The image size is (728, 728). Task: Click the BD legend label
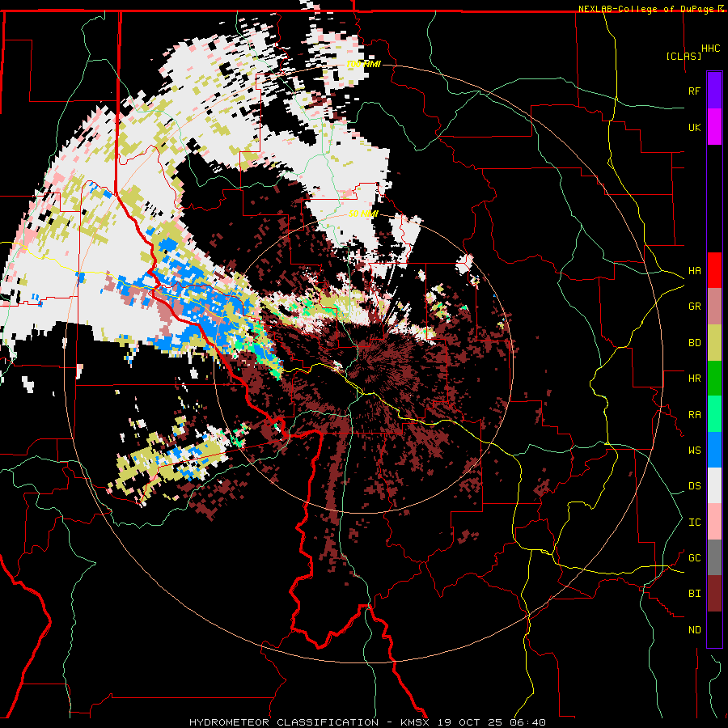pos(694,343)
